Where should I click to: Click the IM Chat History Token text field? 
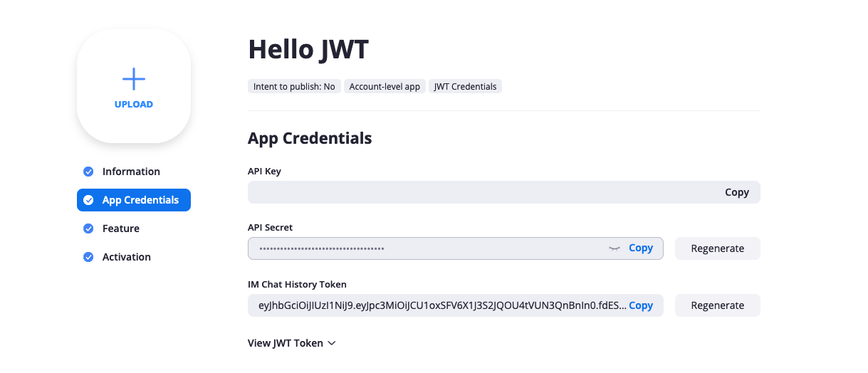click(439, 305)
